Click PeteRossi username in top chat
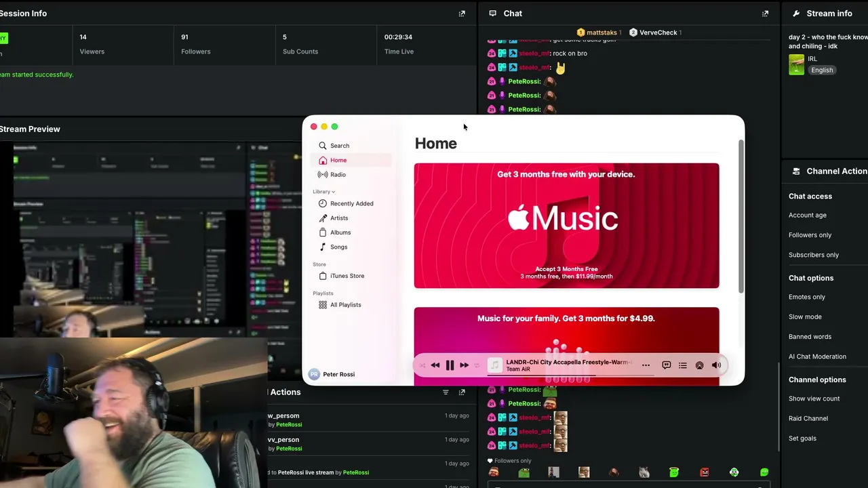The height and width of the screenshot is (488, 868). coord(524,81)
